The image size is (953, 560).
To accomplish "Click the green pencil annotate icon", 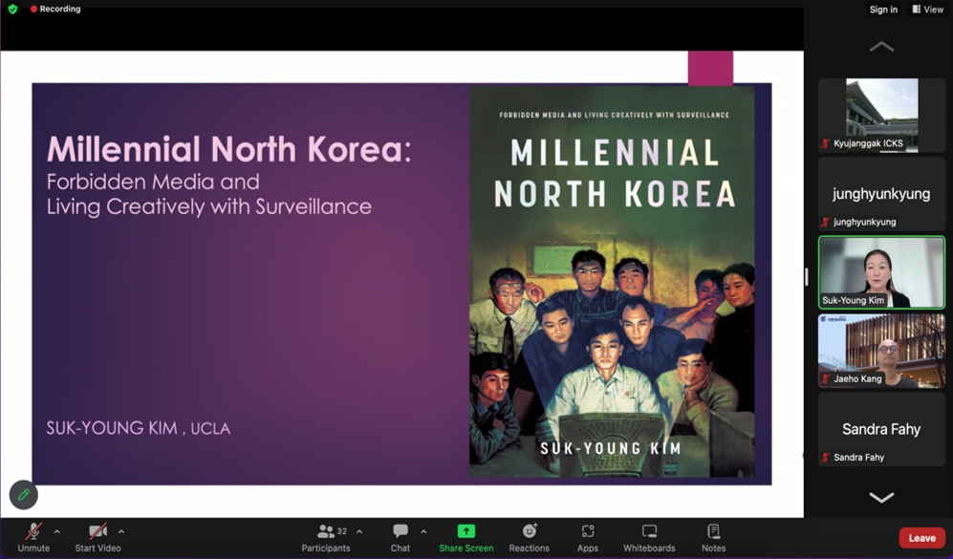I will coord(24,495).
